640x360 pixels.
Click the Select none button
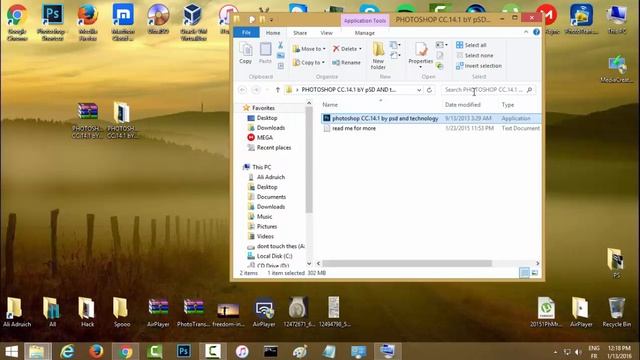pyautogui.click(x=475, y=55)
